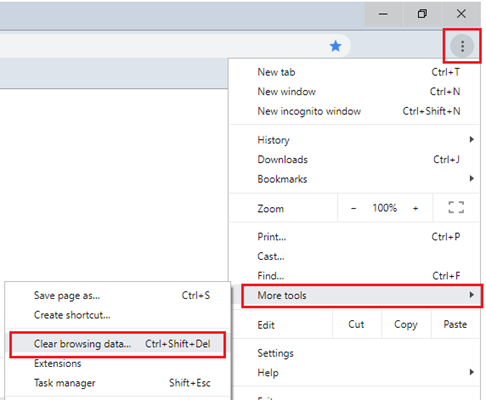Increase zoom with the plus button

click(x=415, y=208)
